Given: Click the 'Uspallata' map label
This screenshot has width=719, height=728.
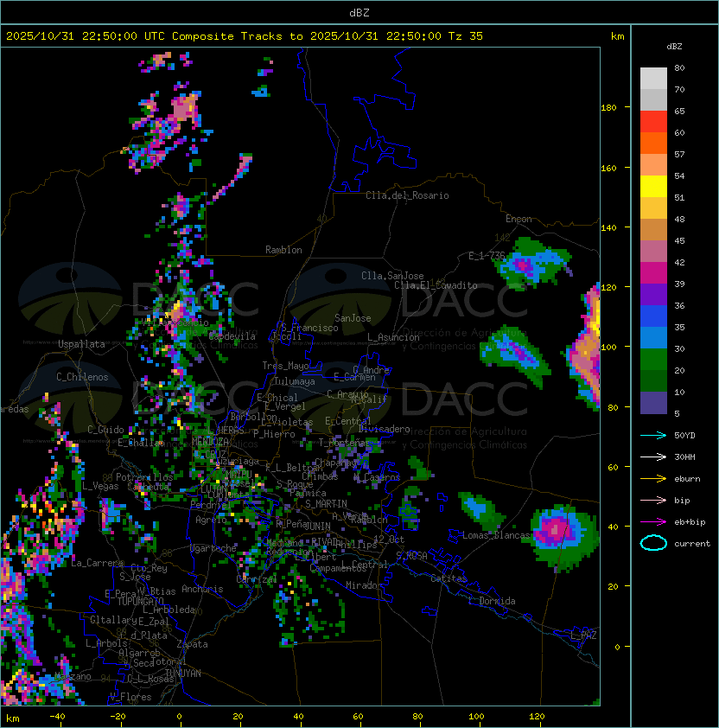Looking at the screenshot, I should tap(81, 344).
